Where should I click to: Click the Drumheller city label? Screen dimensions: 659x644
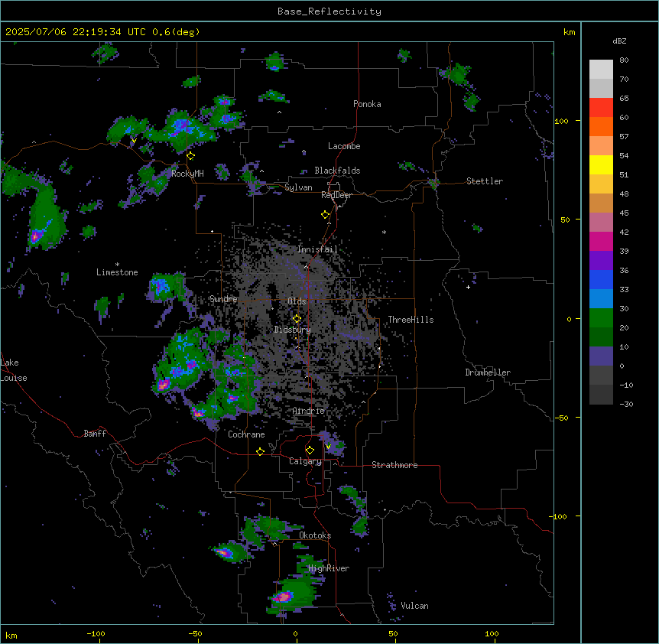click(x=488, y=372)
